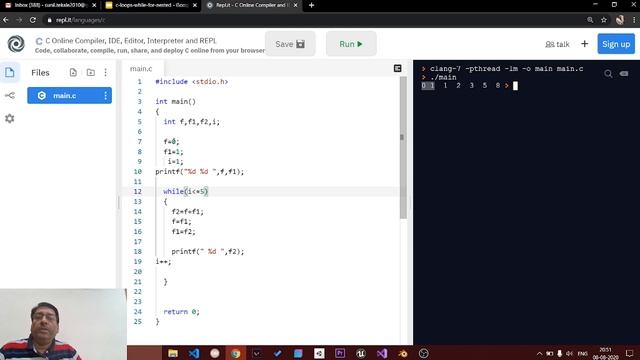Viewport: 640px width, 360px height.
Task: Open the talk community link
Action: coord(557,44)
